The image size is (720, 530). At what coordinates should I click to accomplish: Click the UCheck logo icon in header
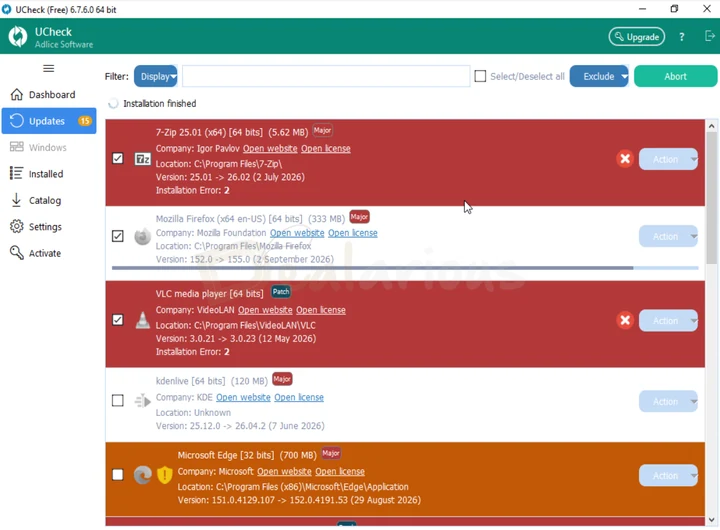tap(18, 37)
